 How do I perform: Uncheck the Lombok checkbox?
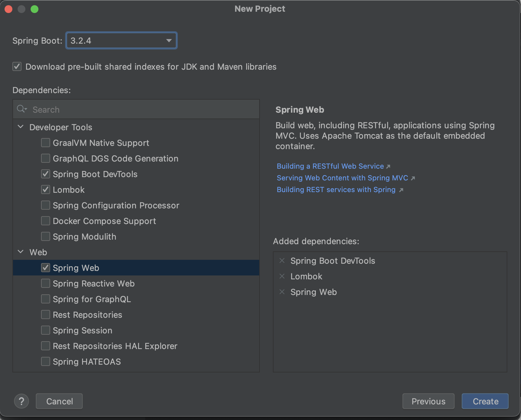coord(46,189)
